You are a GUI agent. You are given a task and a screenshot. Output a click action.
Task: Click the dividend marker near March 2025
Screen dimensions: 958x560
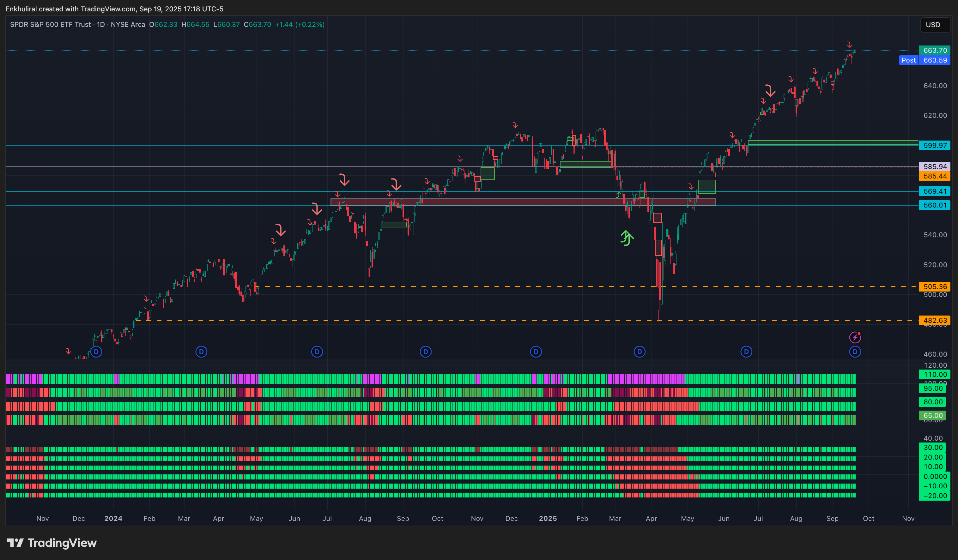pyautogui.click(x=640, y=352)
